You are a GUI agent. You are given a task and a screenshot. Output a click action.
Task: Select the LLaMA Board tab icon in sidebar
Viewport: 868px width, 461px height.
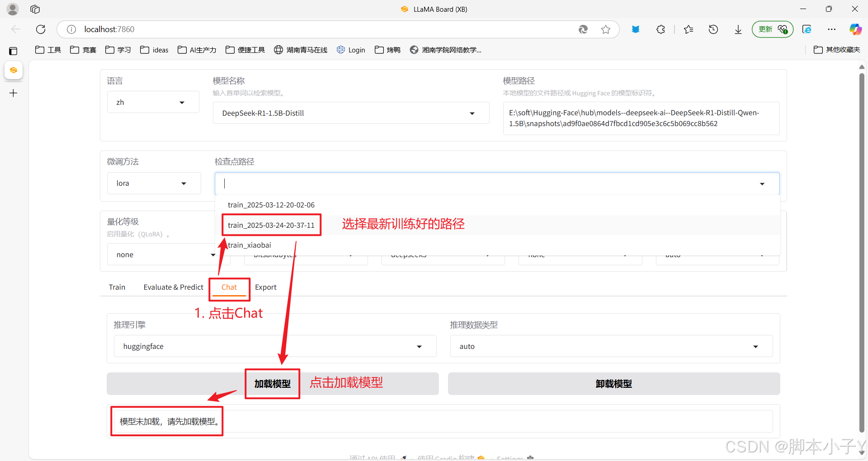[14, 71]
